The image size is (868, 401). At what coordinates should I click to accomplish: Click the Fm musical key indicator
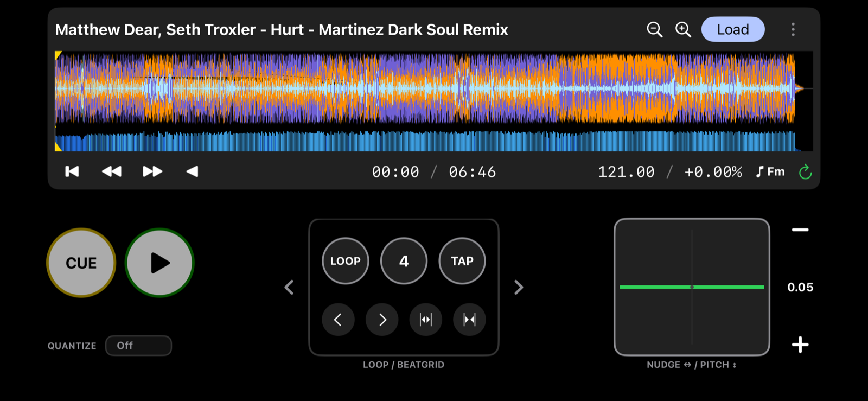pyautogui.click(x=770, y=172)
